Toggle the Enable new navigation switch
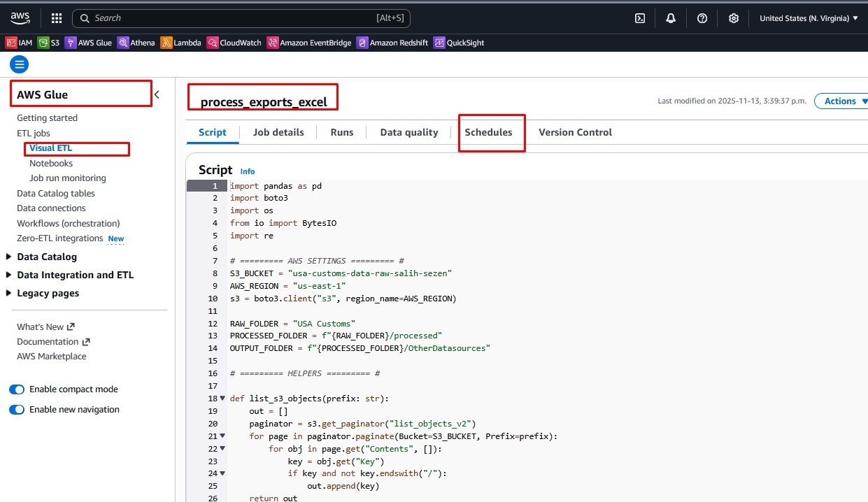Viewport: 868px width, 502px height. click(17, 410)
